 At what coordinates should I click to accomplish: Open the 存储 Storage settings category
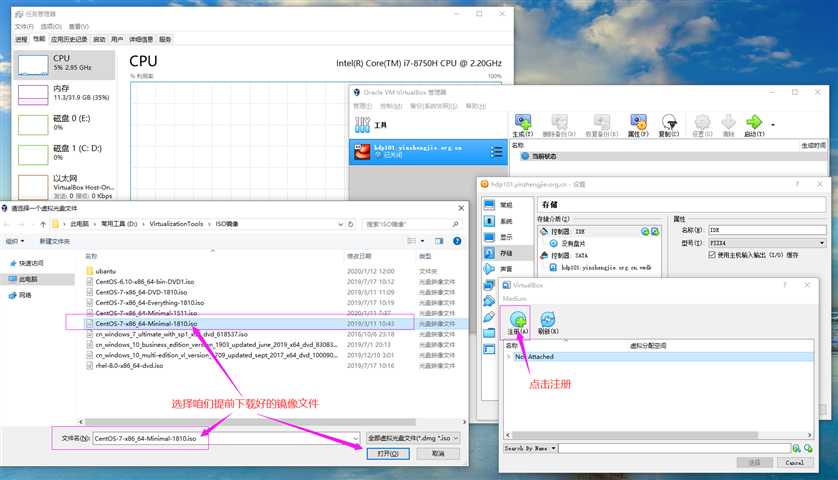click(x=506, y=253)
